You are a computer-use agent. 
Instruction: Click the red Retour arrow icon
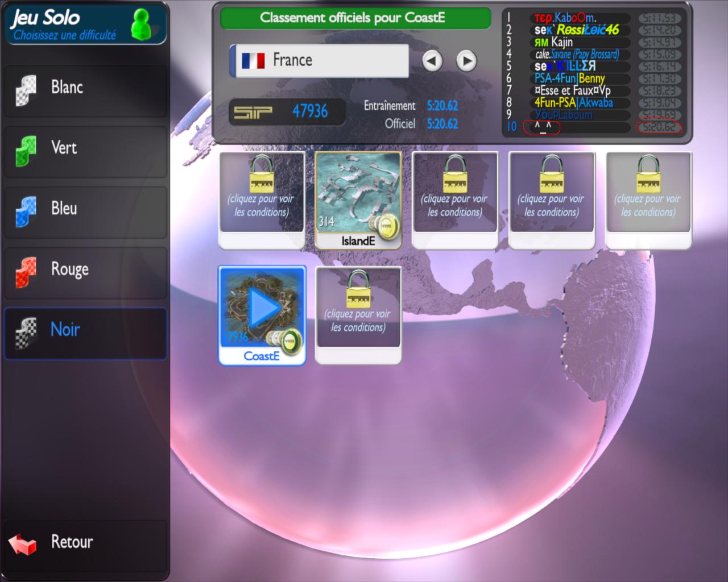[23, 543]
